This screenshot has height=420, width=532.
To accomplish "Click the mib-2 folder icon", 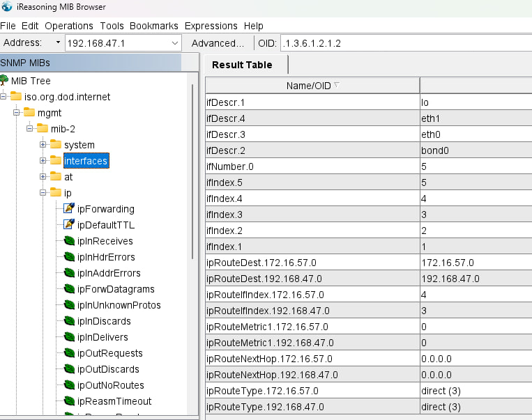I will (x=43, y=129).
